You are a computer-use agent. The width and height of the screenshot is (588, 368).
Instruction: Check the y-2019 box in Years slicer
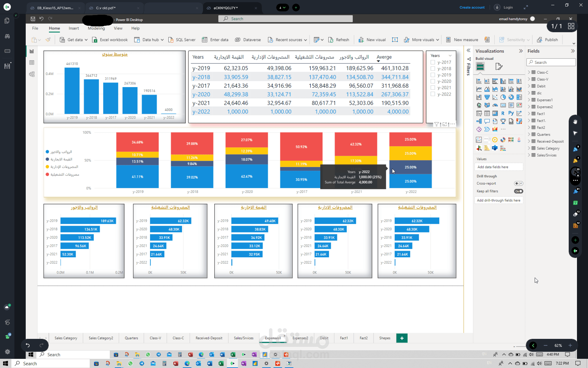[433, 75]
